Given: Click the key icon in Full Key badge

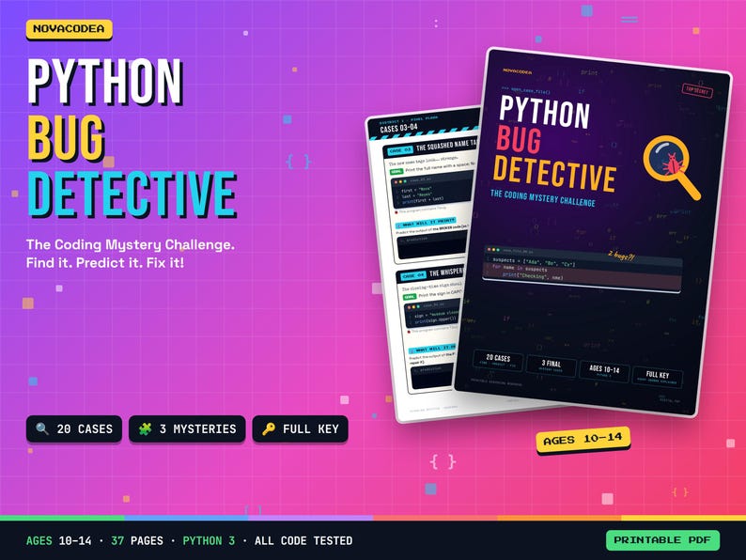Looking at the screenshot, I should click(x=269, y=428).
